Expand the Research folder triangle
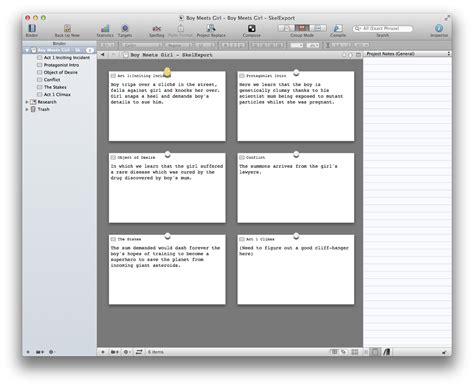 point(27,102)
